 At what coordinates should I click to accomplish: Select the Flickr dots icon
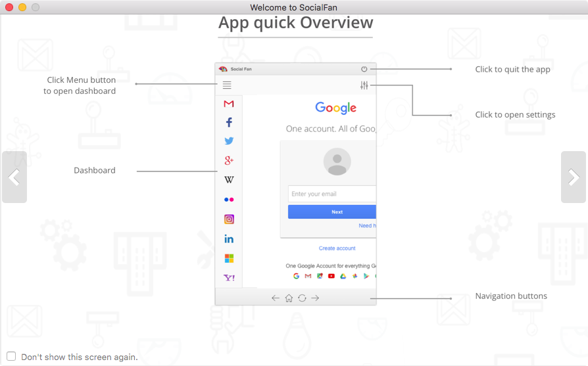pyautogui.click(x=229, y=200)
